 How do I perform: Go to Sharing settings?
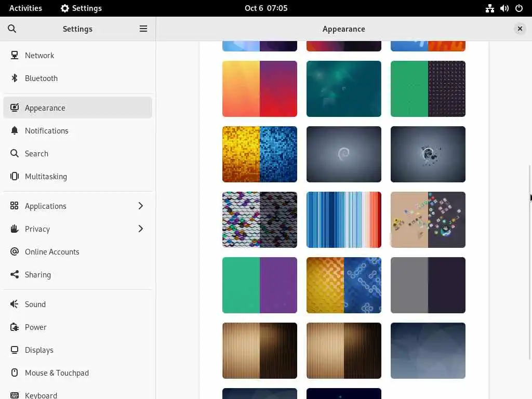[78, 274]
